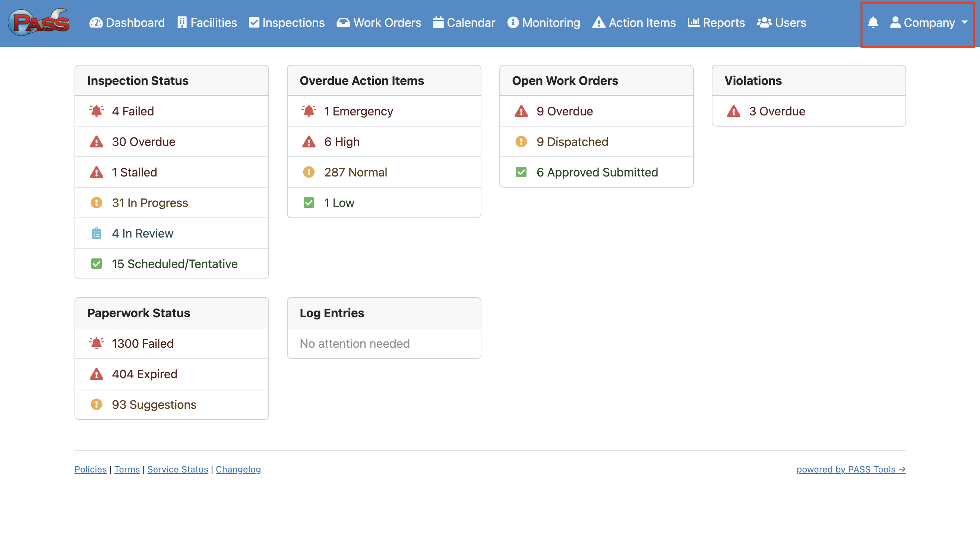Follow the powered by PASS Tools link
Viewport: 980px width, 557px height.
tap(851, 470)
